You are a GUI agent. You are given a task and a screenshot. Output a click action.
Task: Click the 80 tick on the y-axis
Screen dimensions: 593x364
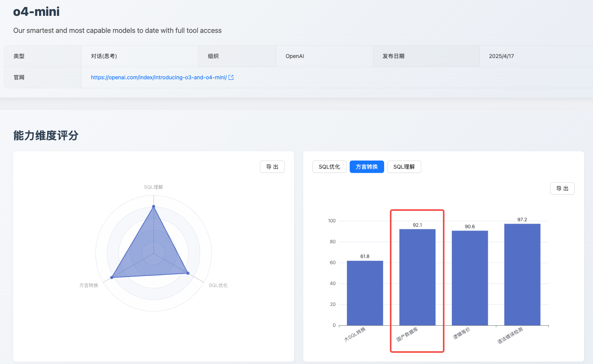(333, 242)
